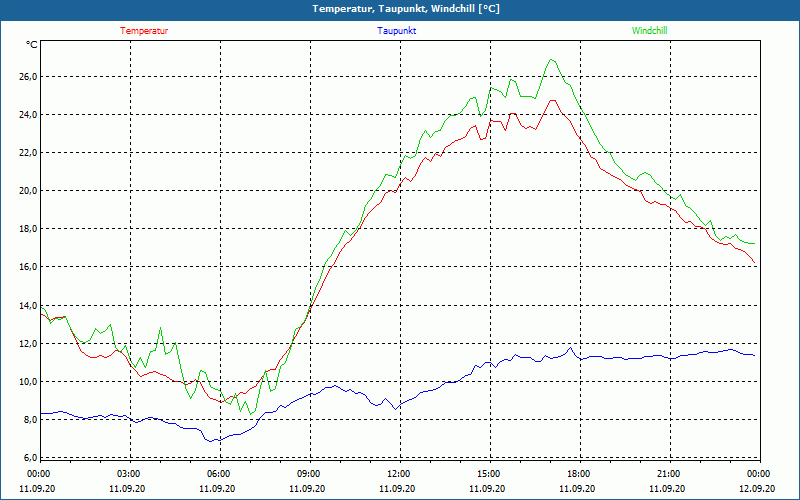Click the °C unit label
The width and height of the screenshot is (800, 500).
[32, 45]
